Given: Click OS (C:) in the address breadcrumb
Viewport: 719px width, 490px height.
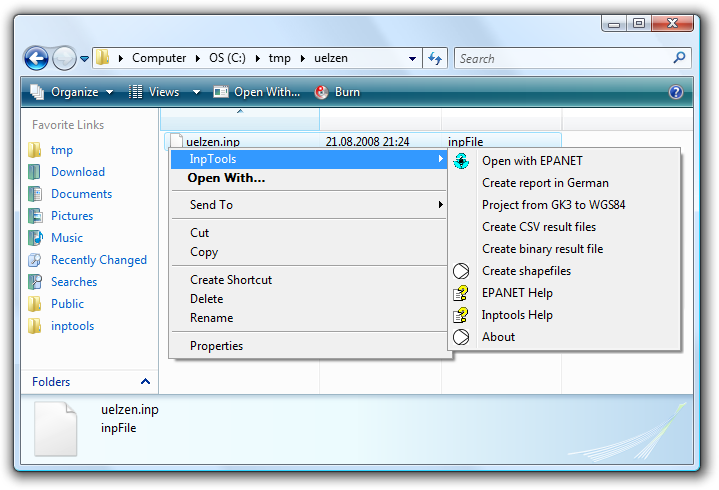Looking at the screenshot, I should (227, 58).
